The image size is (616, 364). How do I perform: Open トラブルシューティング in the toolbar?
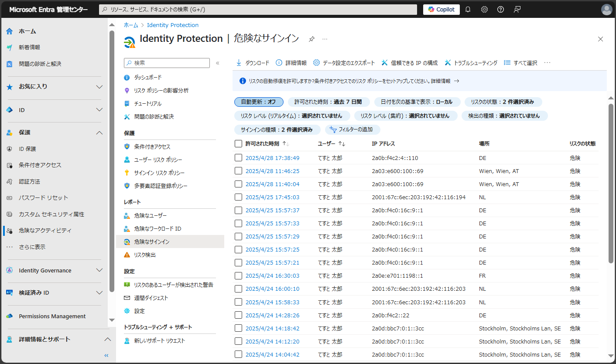point(471,63)
